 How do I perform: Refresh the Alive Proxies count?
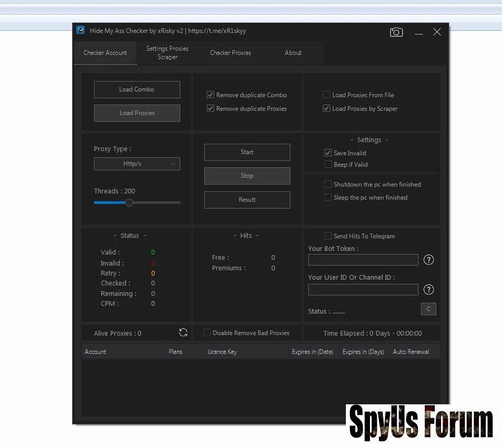[183, 333]
